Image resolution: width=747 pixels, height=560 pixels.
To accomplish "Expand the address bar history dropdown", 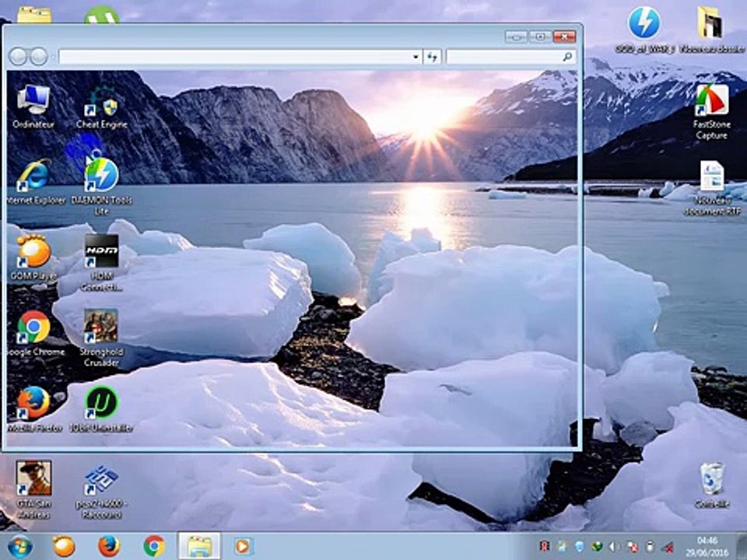I will point(416,57).
